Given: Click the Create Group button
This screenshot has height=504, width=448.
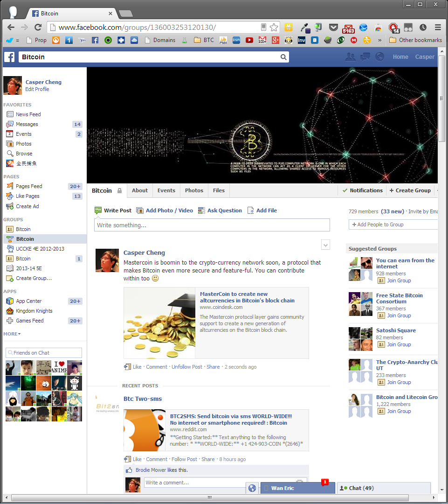Looking at the screenshot, I should (410, 190).
